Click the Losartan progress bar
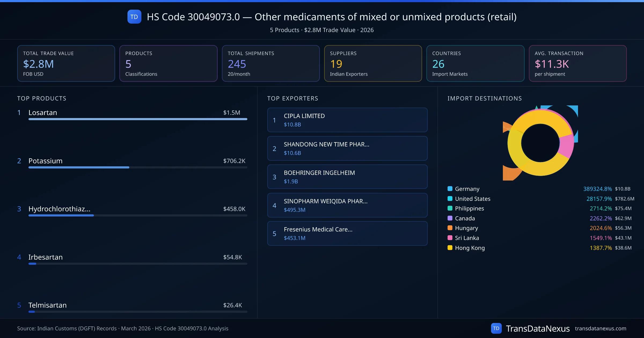 138,119
